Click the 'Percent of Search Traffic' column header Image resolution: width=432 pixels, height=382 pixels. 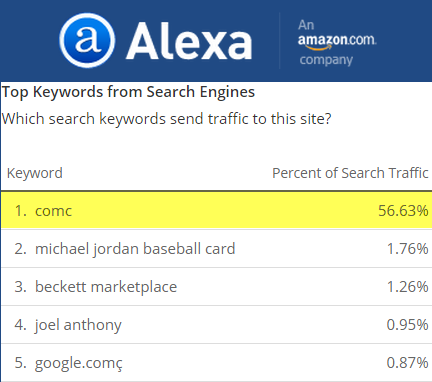click(x=350, y=173)
